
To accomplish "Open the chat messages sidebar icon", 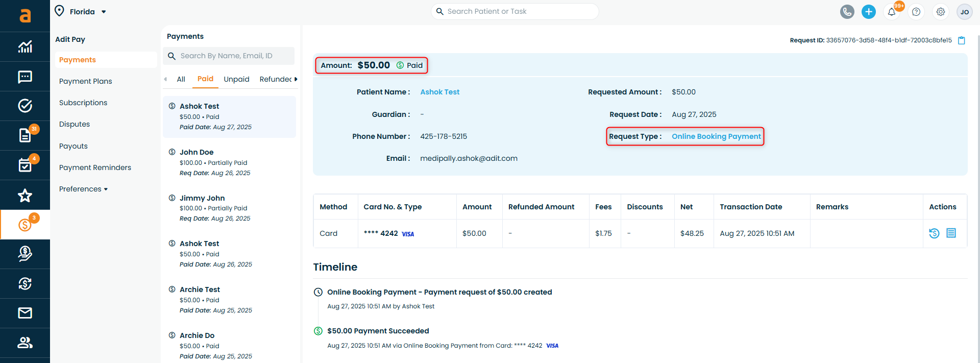I will click(x=25, y=77).
